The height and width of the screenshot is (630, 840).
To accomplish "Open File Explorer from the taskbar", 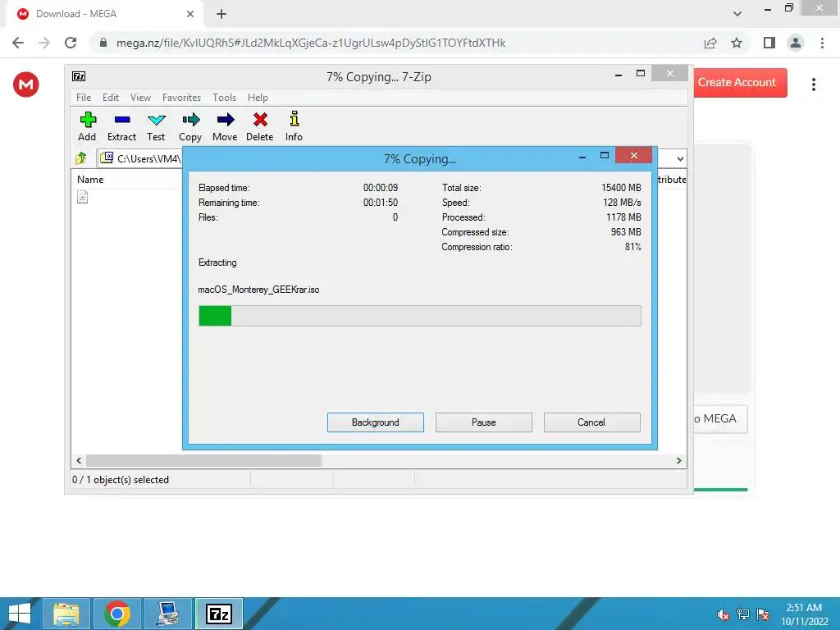I will [66, 614].
